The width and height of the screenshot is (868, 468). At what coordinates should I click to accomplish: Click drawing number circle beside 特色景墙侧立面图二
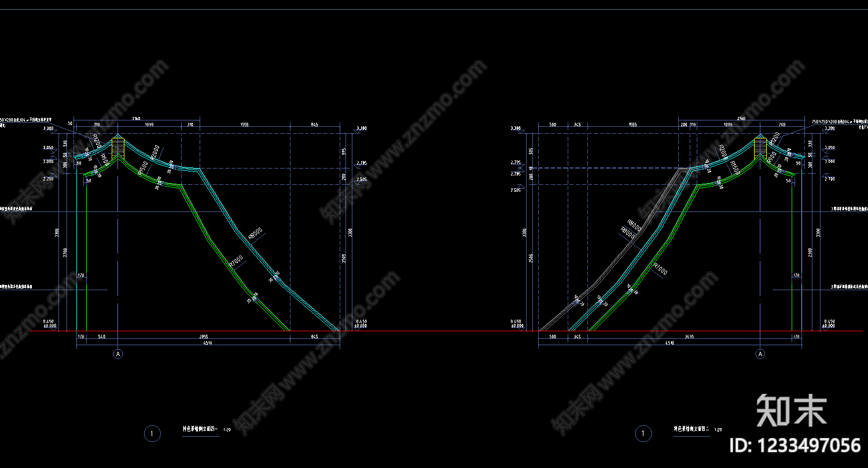(643, 433)
